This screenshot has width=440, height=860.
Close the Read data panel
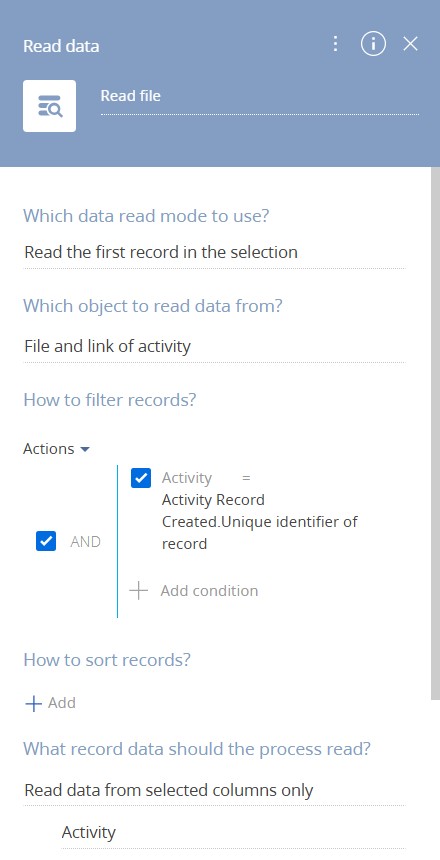click(410, 44)
